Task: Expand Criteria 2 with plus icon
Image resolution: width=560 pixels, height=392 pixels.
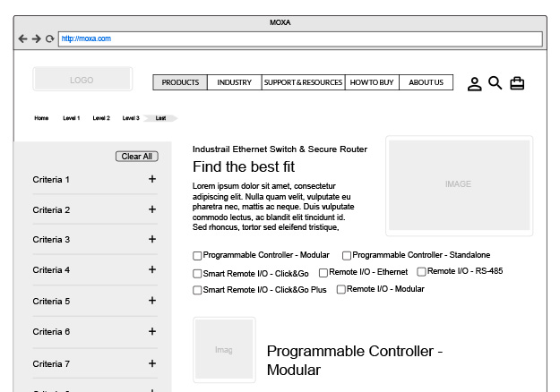Action: [x=152, y=209]
